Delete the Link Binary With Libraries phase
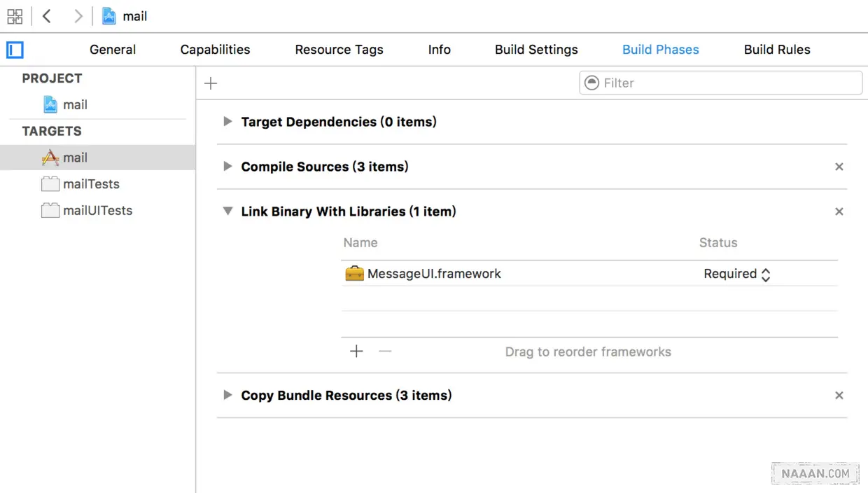Image resolution: width=868 pixels, height=493 pixels. [839, 211]
